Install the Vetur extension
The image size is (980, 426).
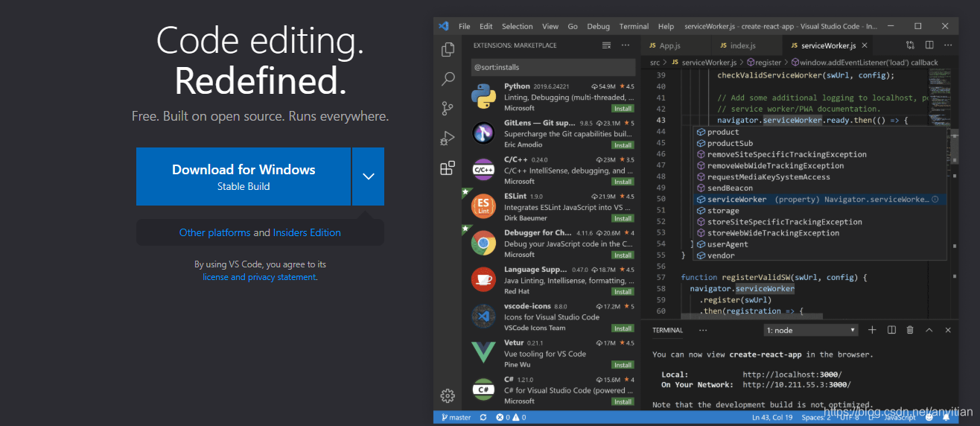[x=623, y=365]
